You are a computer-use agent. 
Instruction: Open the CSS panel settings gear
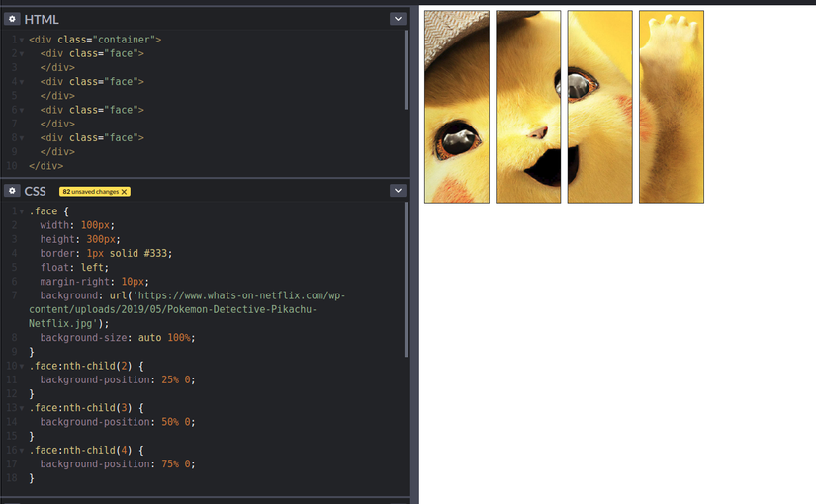coord(12,191)
